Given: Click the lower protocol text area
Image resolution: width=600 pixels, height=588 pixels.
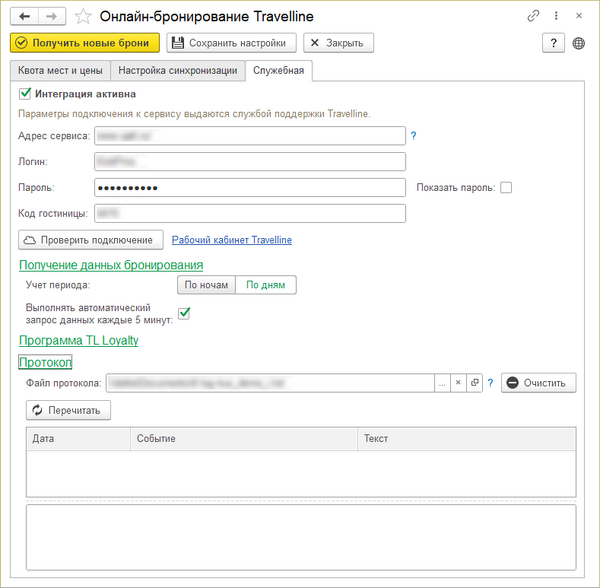Looking at the screenshot, I should (x=301, y=538).
